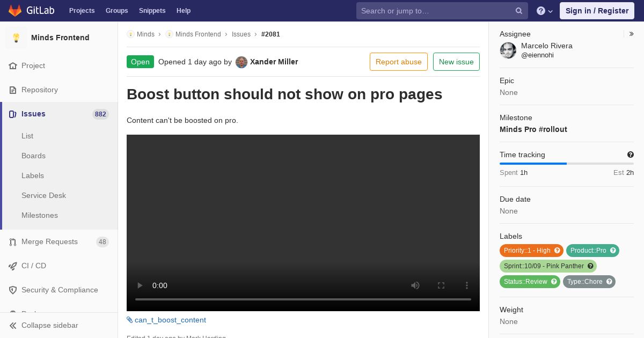Click help icon on Sprint::10/09 - Pink Panther label

(x=590, y=266)
